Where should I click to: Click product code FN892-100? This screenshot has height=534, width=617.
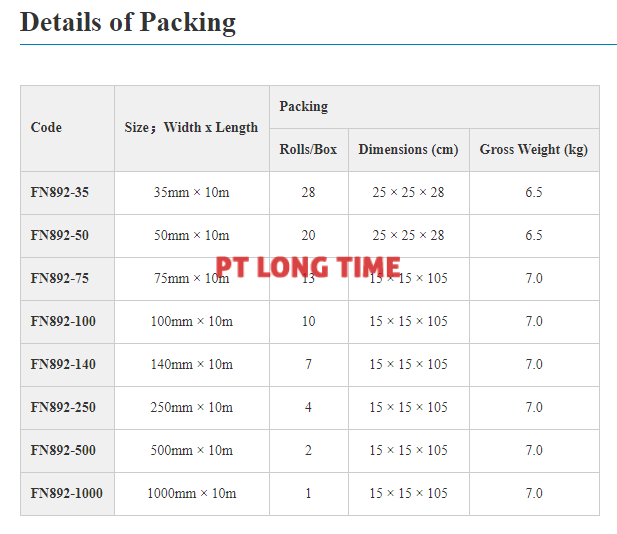(x=63, y=321)
